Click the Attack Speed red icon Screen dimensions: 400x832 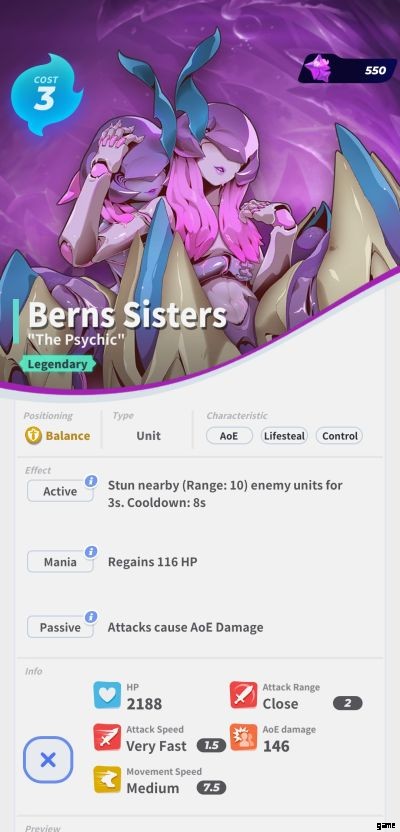[x=107, y=737]
